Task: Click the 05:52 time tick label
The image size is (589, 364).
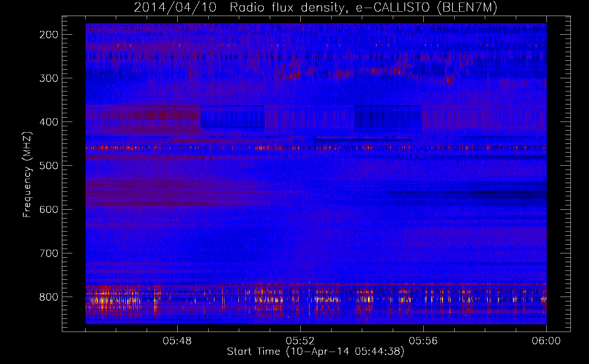Action: 300,341
